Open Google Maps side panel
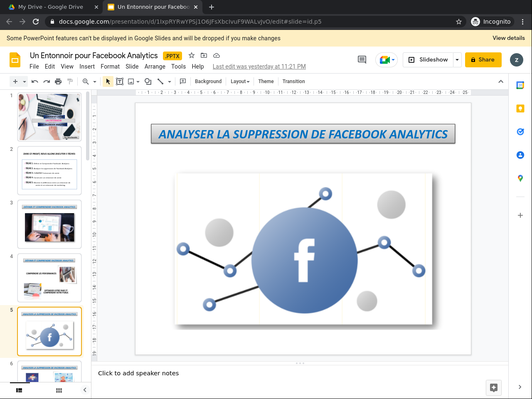The height and width of the screenshot is (399, 532). pyautogui.click(x=520, y=178)
